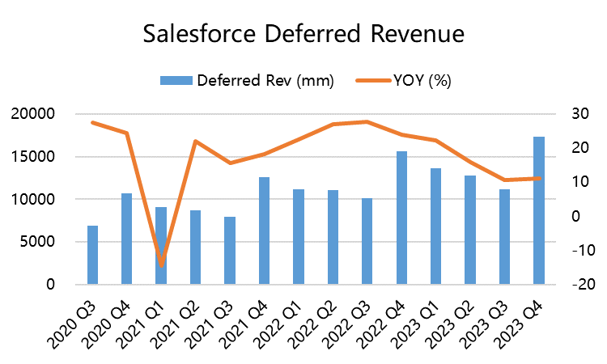
Task: Click the YOY (%) legend label
Action: 422,81
